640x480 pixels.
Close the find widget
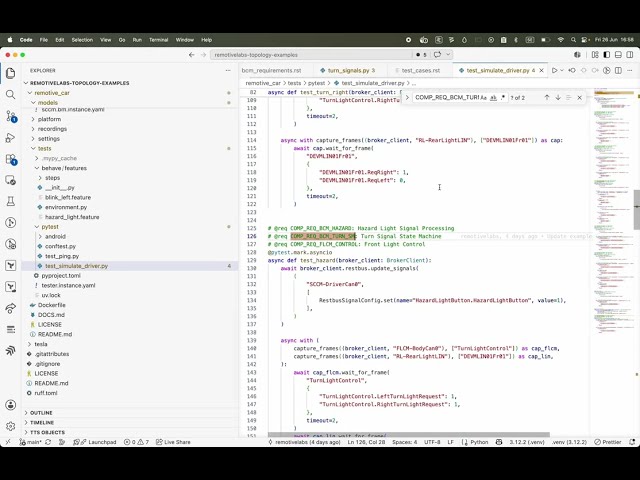579,98
